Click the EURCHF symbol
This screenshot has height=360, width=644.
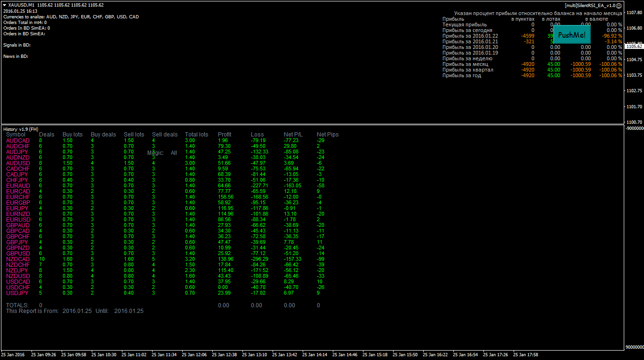[x=18, y=197]
